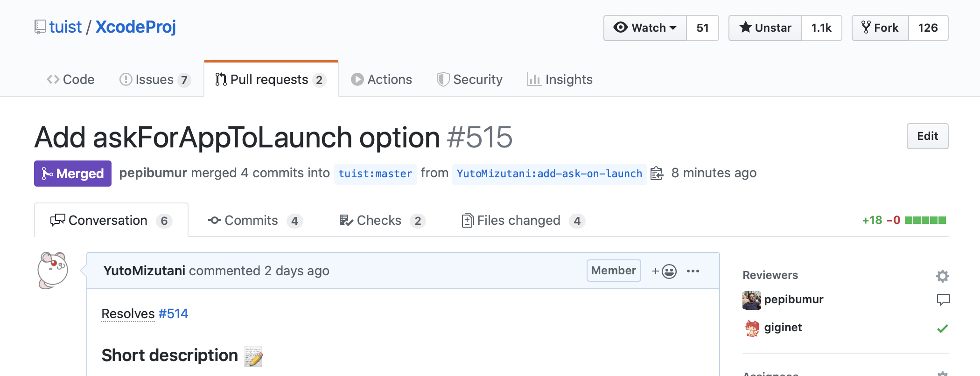Click the repository book icon
The image size is (980, 376).
click(40, 27)
